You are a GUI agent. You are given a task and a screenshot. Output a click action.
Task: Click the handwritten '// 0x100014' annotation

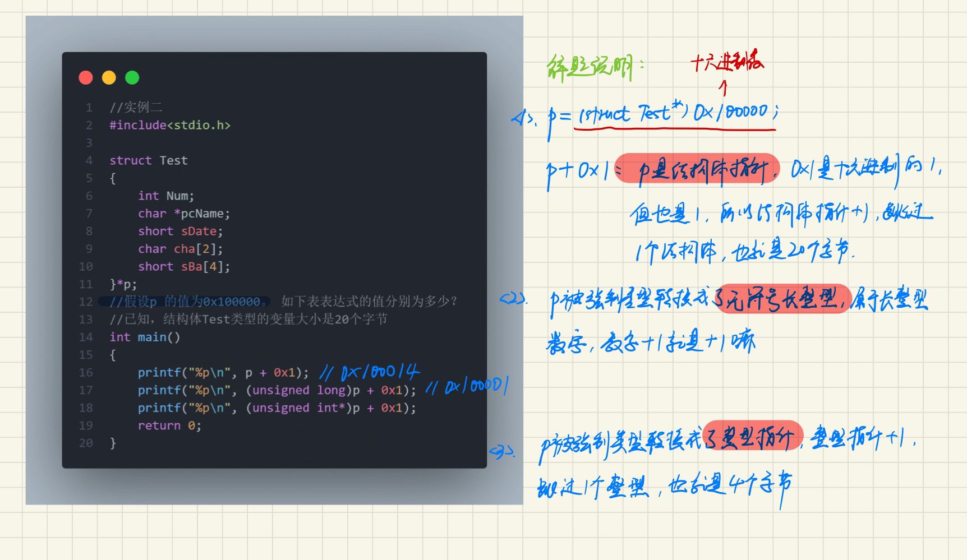[x=370, y=372]
